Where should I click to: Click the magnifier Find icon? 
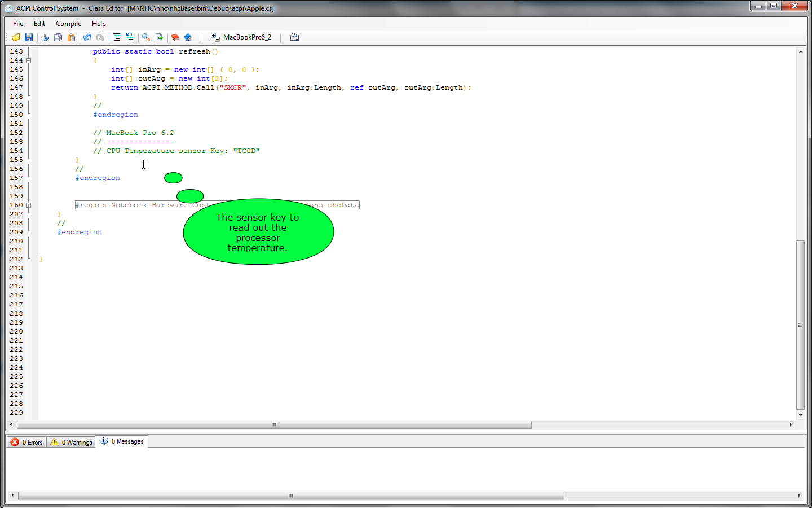point(146,37)
